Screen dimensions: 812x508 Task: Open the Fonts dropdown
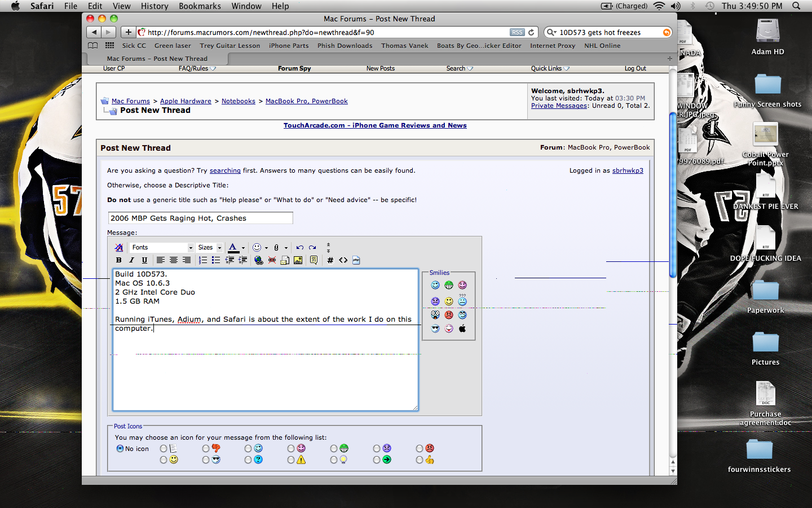[x=162, y=248]
